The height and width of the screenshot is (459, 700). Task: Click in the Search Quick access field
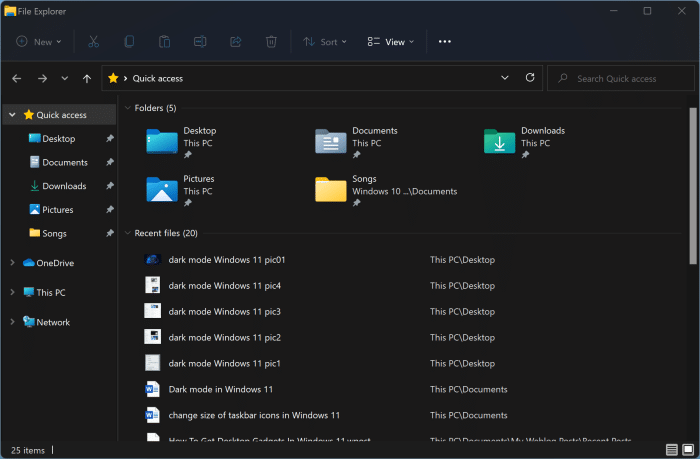coord(621,78)
